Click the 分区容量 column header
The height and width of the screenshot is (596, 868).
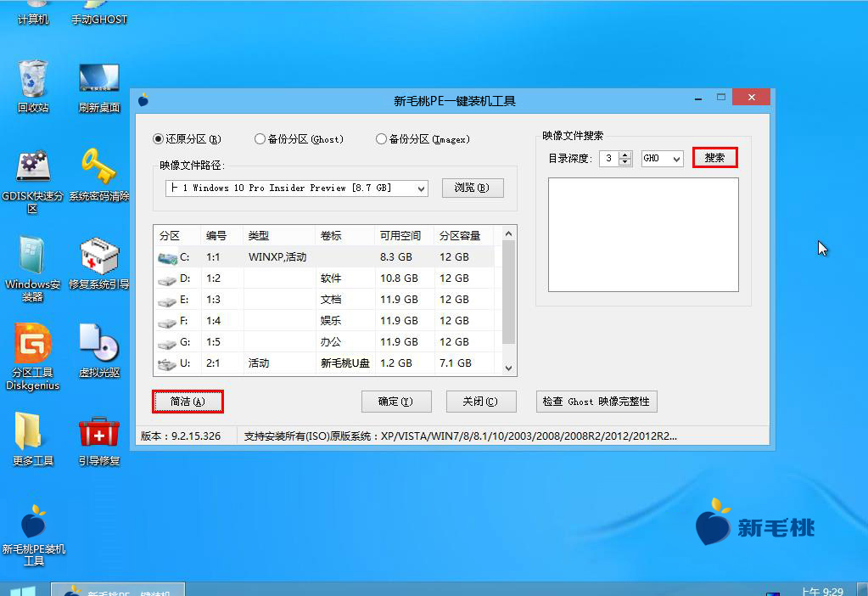coord(464,235)
